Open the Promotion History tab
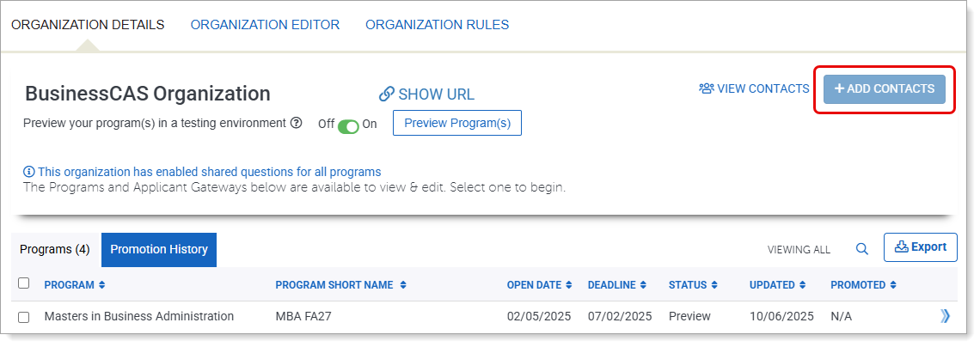 [159, 250]
